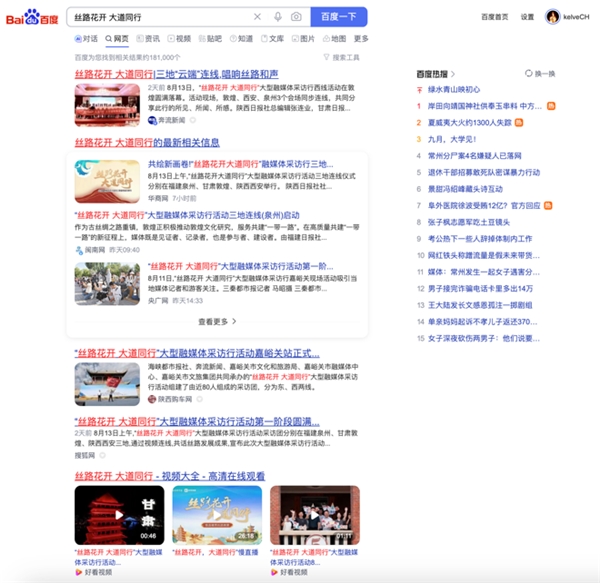Open 设置 in top navigation
The image size is (600, 583).
[x=527, y=17]
